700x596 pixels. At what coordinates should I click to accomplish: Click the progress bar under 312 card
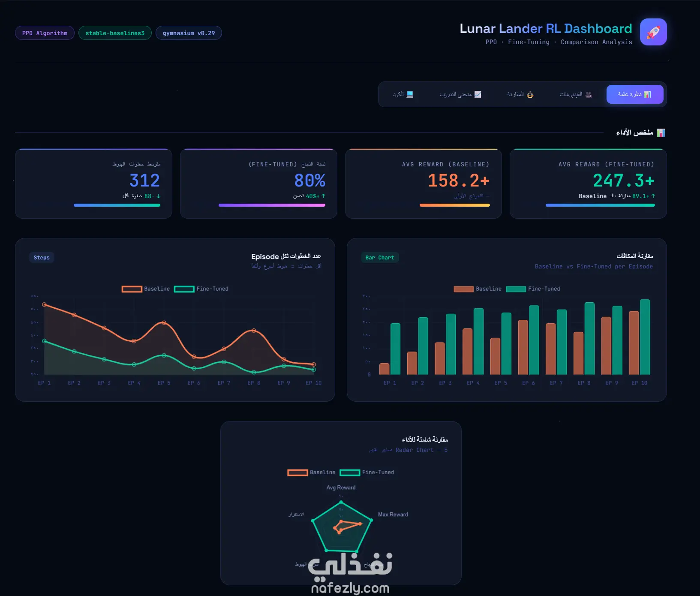tap(117, 205)
